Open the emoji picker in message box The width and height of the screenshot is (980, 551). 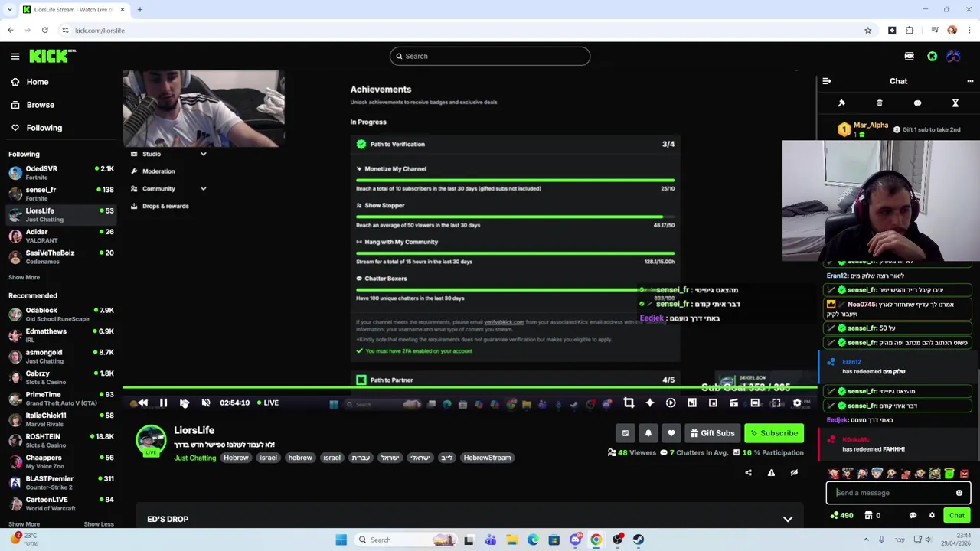tap(959, 493)
